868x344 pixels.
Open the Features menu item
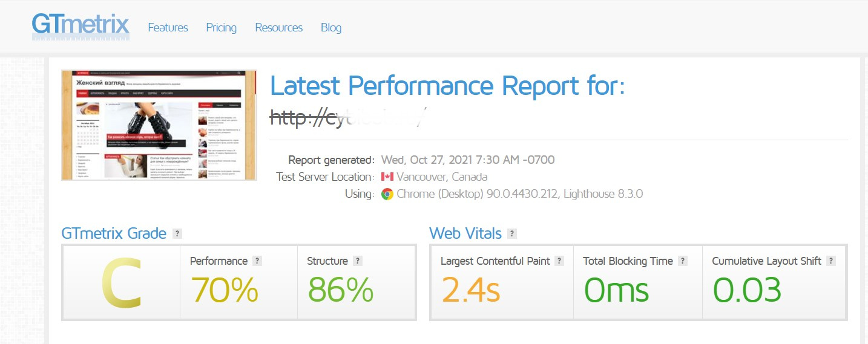(168, 28)
